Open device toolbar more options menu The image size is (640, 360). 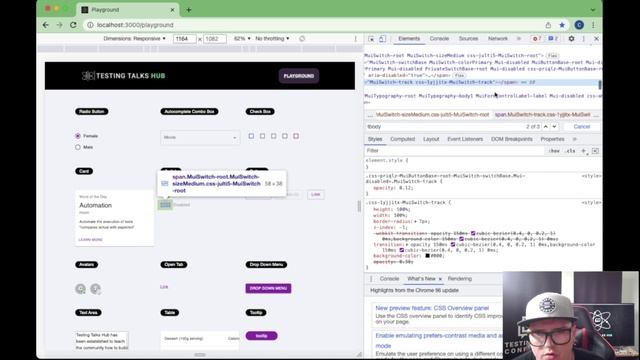point(356,39)
